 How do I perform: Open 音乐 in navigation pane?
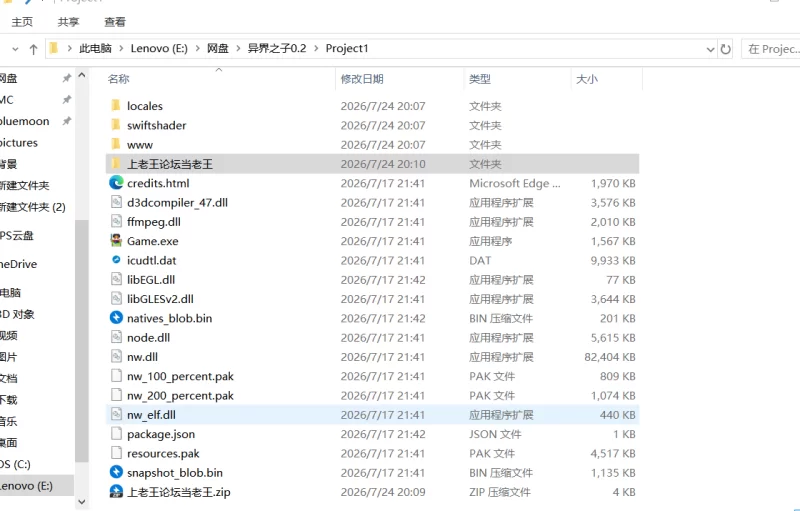click(x=9, y=421)
